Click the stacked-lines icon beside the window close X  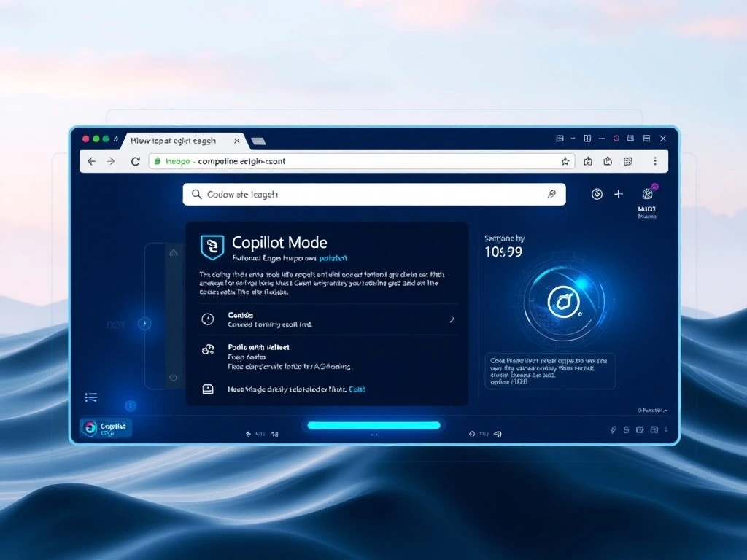646,138
